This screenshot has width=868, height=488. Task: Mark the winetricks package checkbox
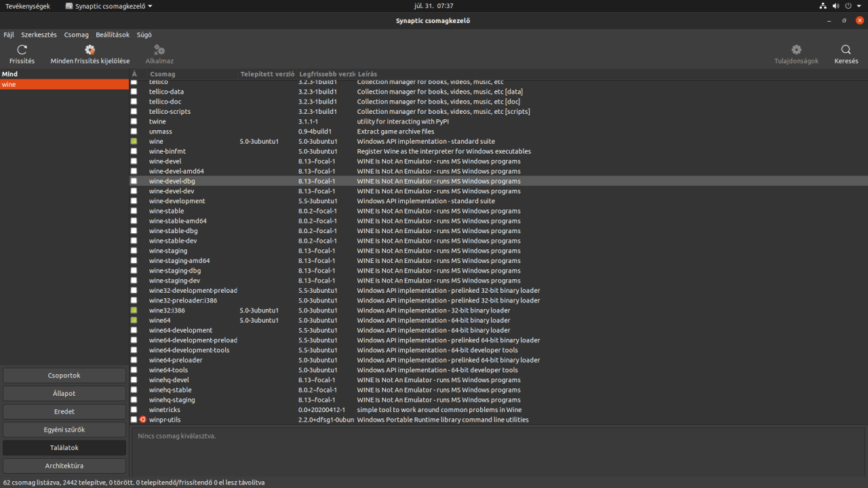[x=134, y=410]
